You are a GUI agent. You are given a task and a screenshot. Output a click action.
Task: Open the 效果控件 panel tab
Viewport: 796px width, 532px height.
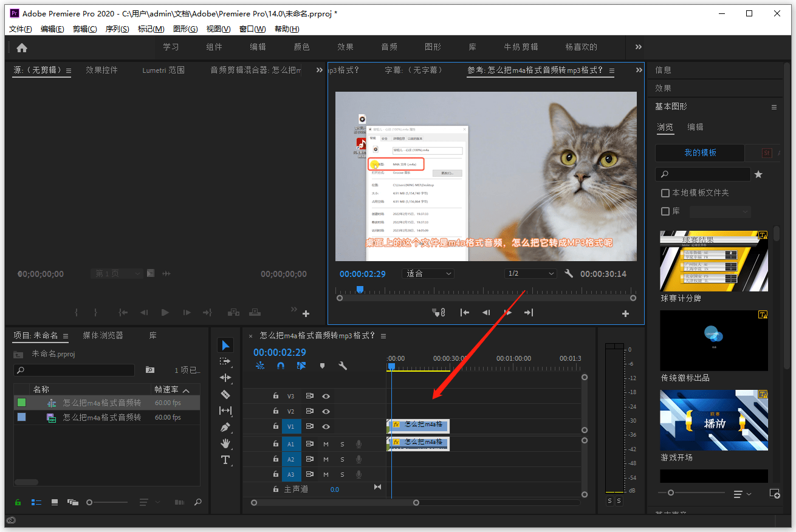[102, 70]
